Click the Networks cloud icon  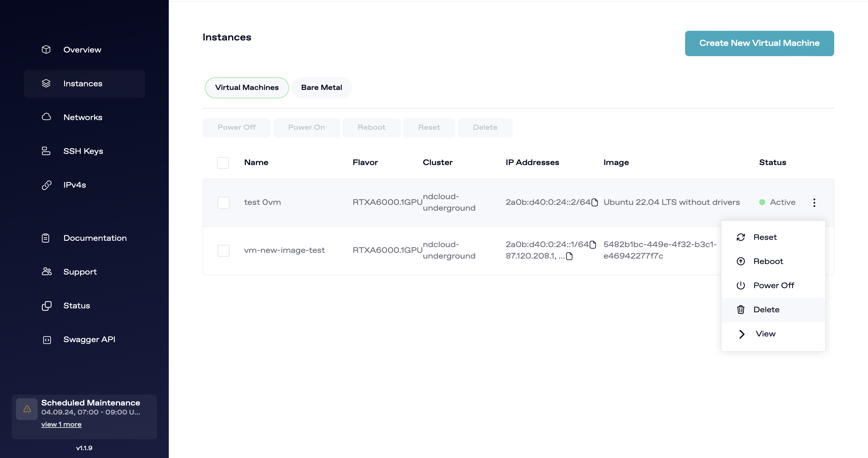tap(46, 117)
